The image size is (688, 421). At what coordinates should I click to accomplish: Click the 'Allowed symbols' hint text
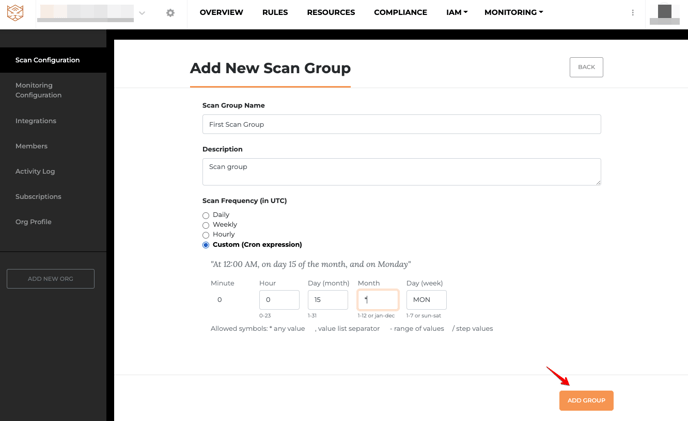coord(351,328)
